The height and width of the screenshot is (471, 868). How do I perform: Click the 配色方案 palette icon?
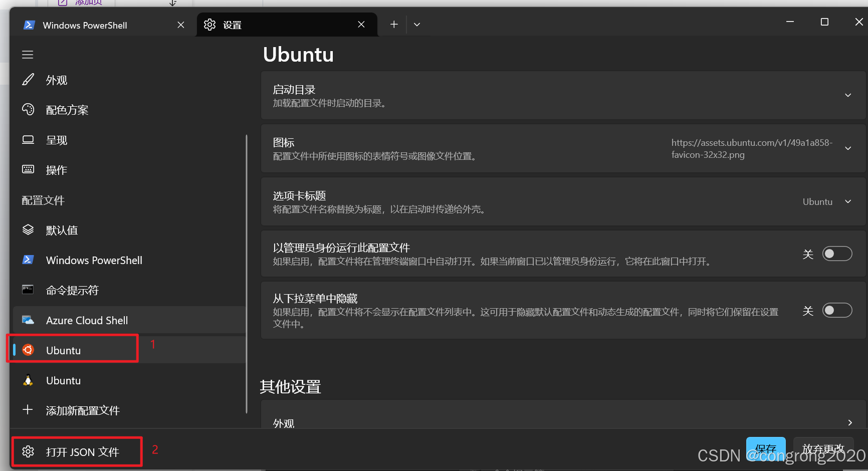(28, 110)
